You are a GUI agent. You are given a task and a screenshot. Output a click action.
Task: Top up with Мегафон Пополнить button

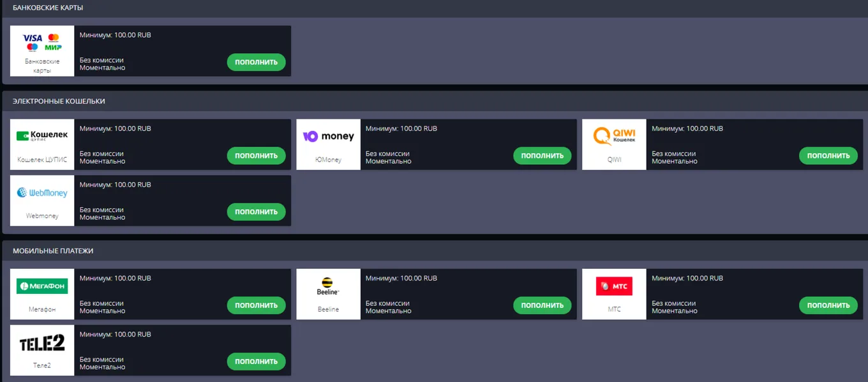tap(256, 305)
